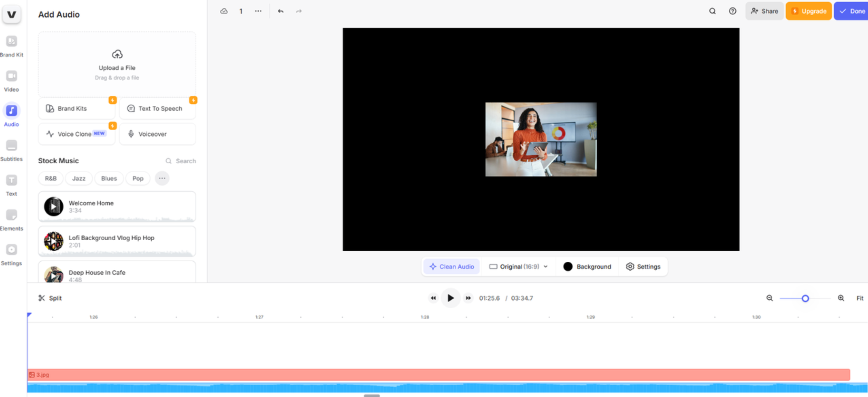Undo the last action
The width and height of the screenshot is (868, 397).
pos(280,11)
